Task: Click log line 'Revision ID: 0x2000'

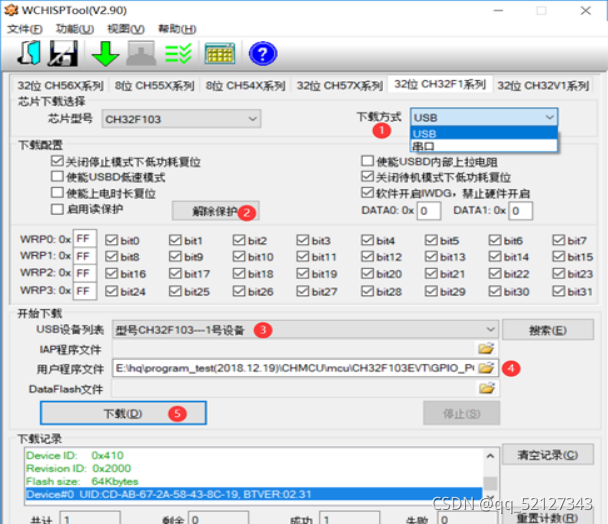Action: click(x=78, y=468)
